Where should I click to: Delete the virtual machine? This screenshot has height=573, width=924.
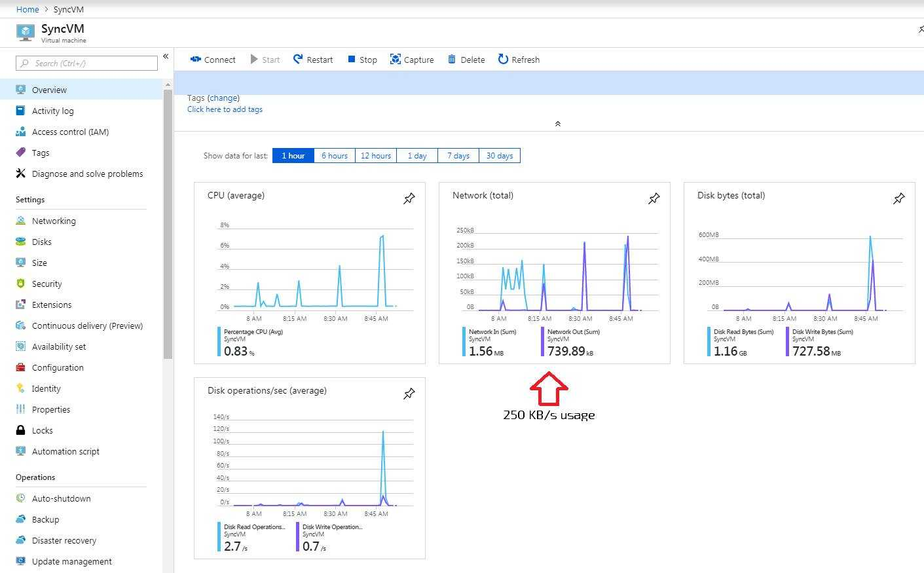tap(466, 60)
